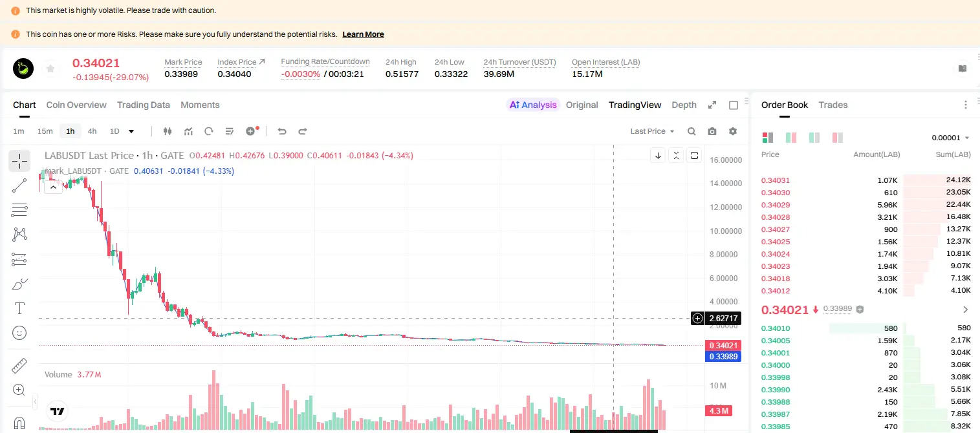
Task: Open the Moments tab
Action: pos(200,105)
